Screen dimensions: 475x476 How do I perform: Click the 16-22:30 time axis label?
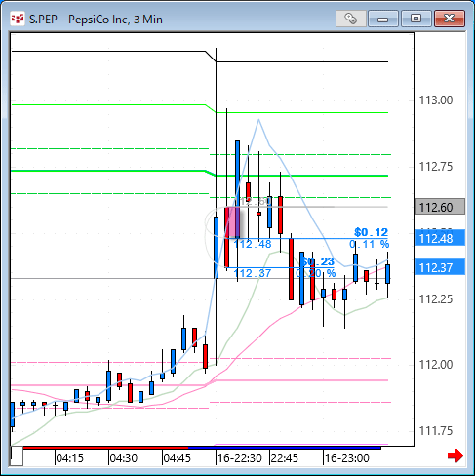(x=240, y=458)
